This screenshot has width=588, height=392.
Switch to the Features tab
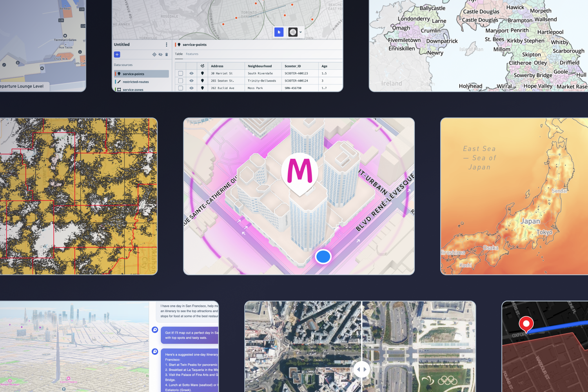tap(192, 54)
